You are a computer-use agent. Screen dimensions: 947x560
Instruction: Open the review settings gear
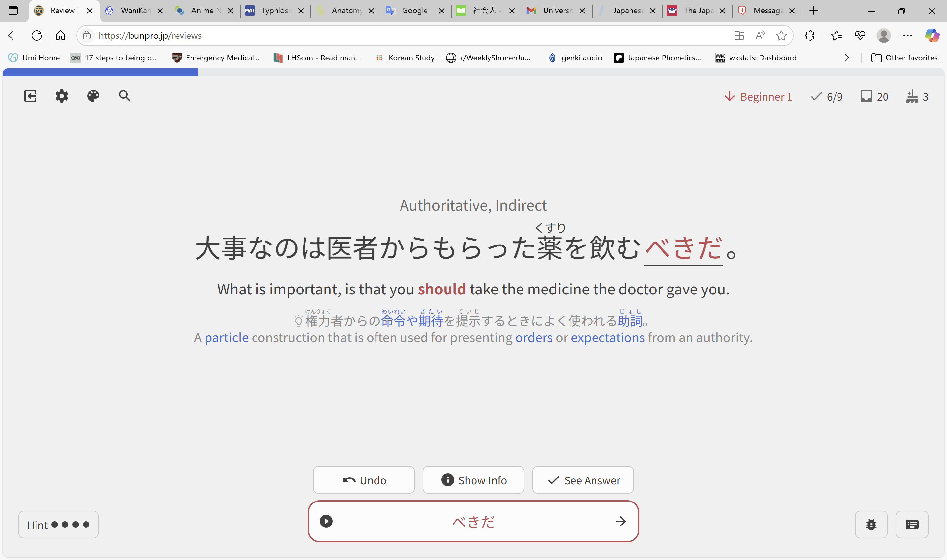(61, 96)
